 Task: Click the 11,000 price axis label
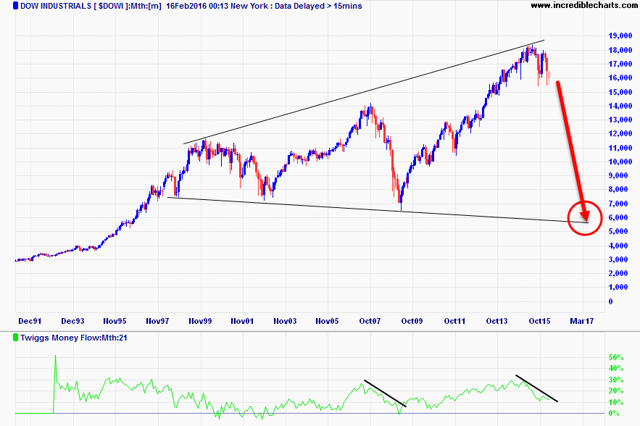620,148
